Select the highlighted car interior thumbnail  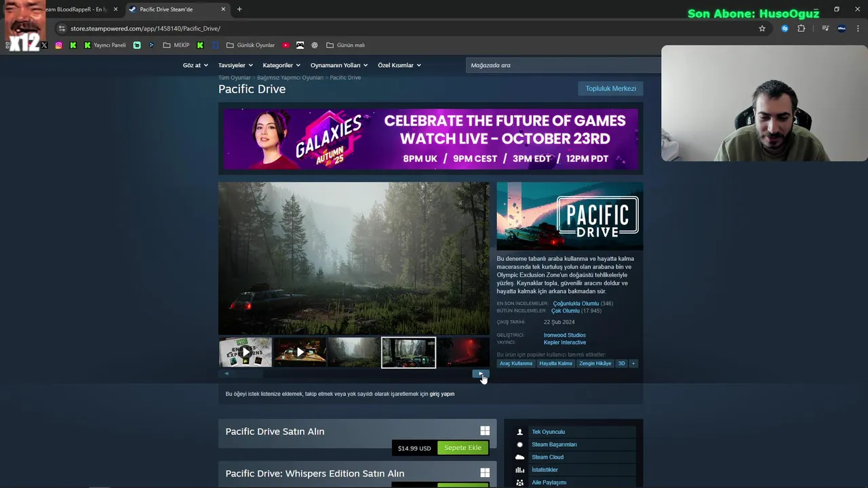tap(408, 352)
